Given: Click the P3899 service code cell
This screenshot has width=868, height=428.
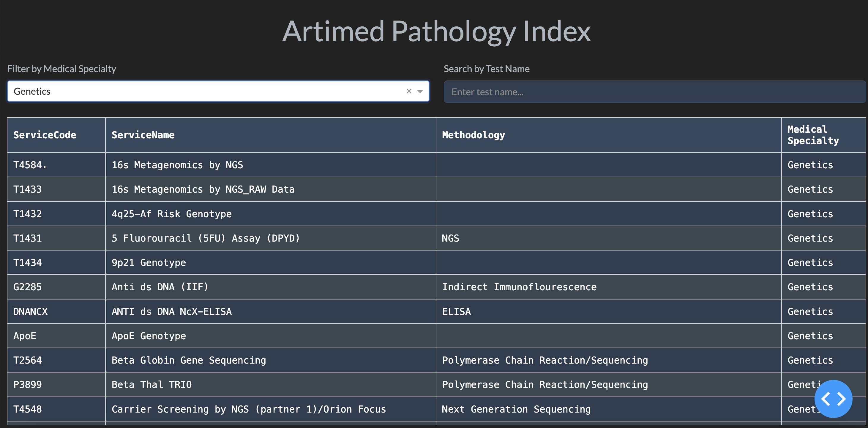Looking at the screenshot, I should (28, 385).
